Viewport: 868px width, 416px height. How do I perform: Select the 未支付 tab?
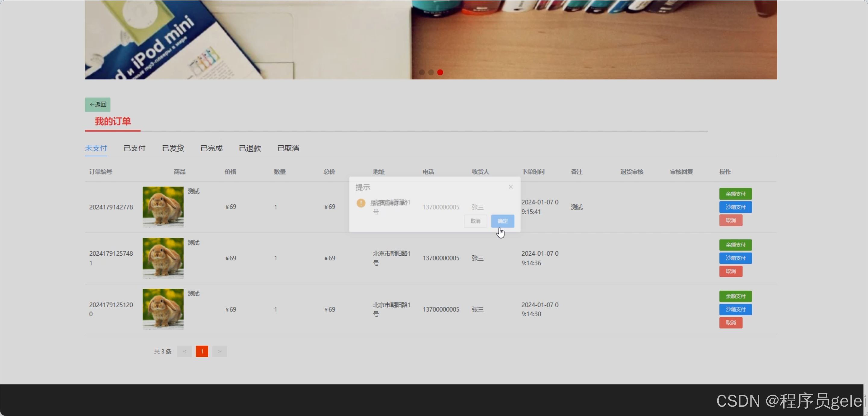pos(96,148)
